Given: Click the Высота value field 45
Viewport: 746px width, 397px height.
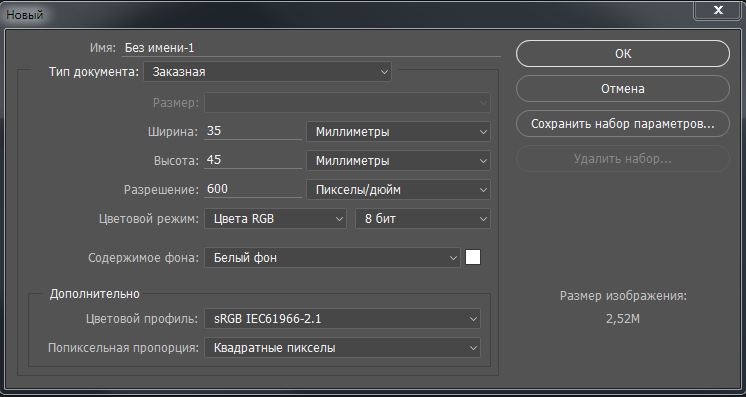Looking at the screenshot, I should (253, 160).
